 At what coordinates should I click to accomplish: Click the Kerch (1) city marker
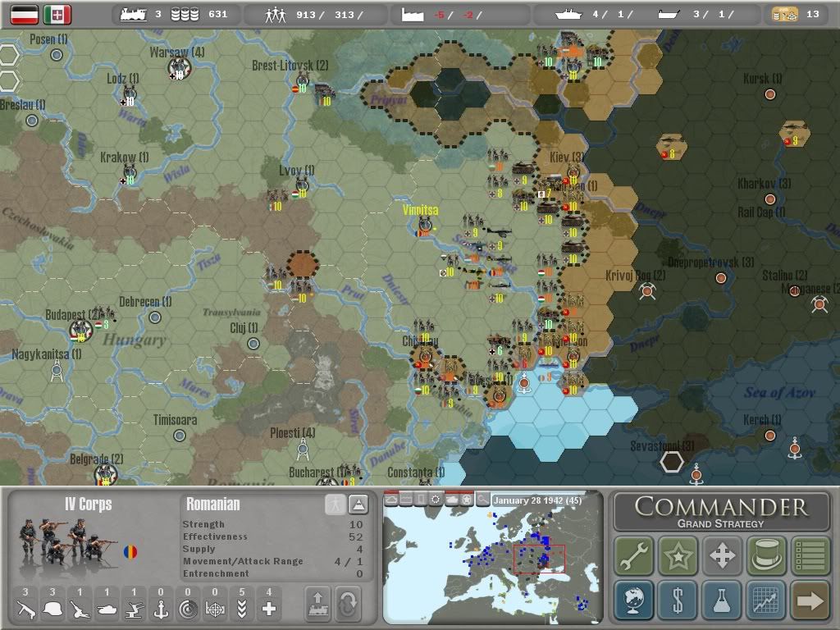(x=769, y=435)
